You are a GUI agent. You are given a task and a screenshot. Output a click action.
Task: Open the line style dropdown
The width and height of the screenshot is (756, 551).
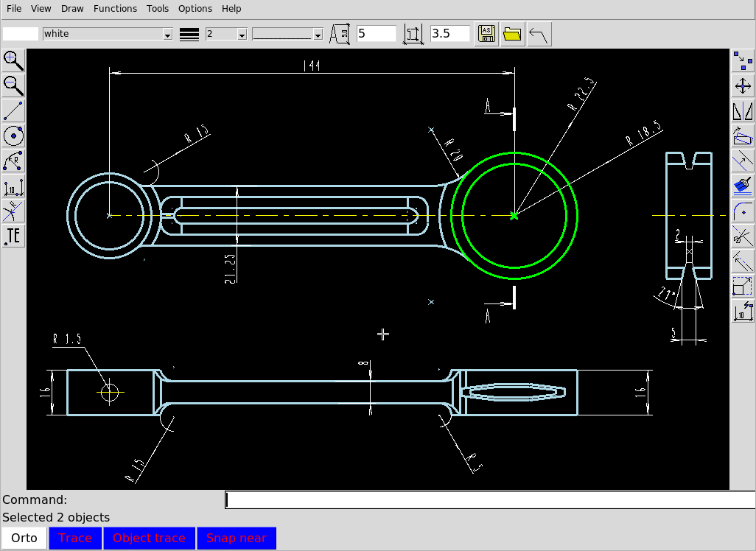[317, 33]
